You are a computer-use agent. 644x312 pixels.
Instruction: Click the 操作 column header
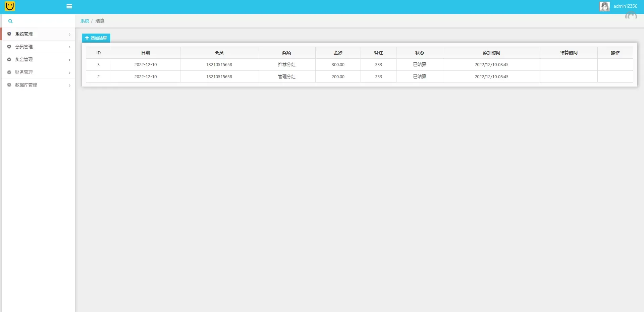click(615, 53)
